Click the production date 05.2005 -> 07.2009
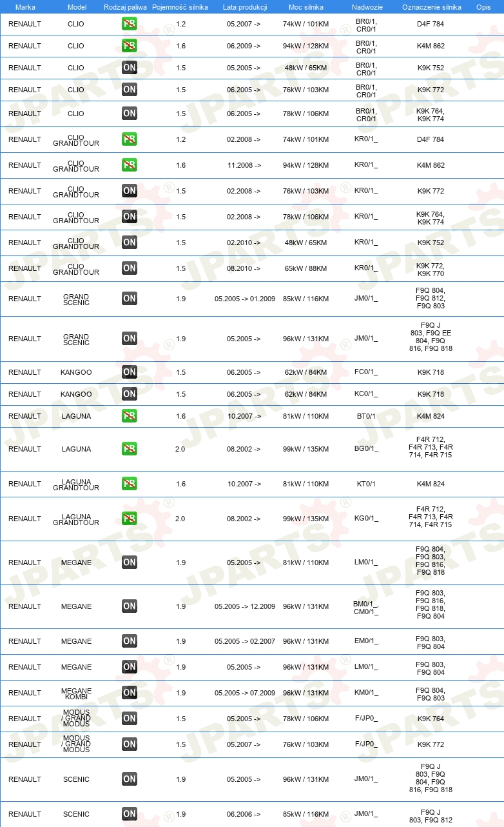 [245, 693]
